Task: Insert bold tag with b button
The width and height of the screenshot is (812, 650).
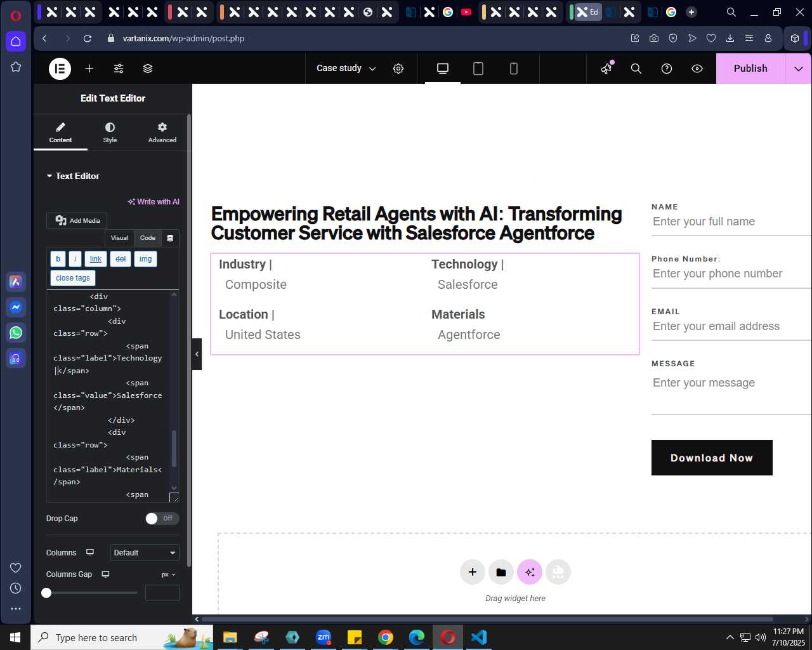Action: coord(58,259)
